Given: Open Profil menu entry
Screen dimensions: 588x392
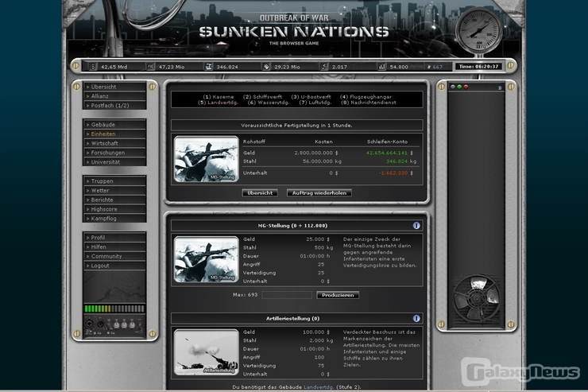Looking at the screenshot, I should click(x=114, y=238).
